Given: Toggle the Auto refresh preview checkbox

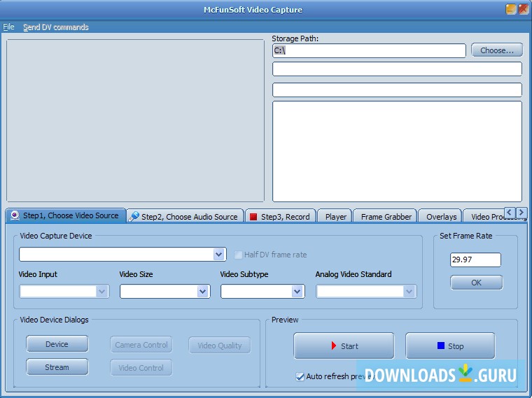Looking at the screenshot, I should pos(300,376).
